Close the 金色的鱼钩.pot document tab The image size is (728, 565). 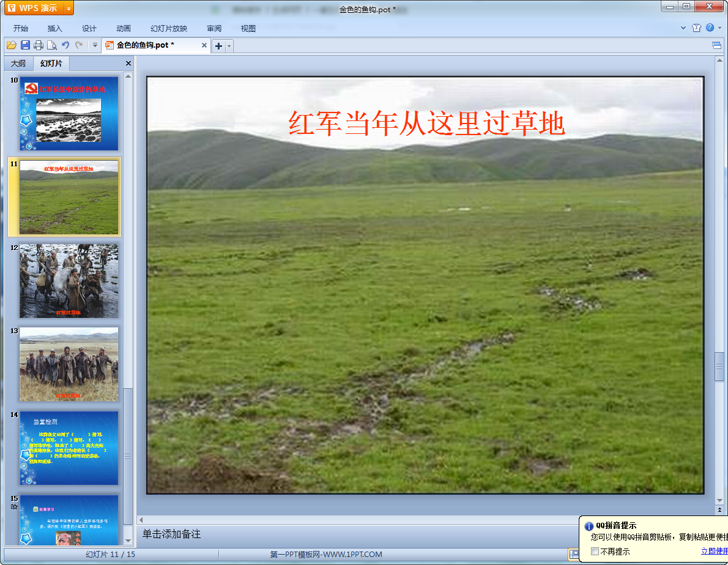(204, 45)
